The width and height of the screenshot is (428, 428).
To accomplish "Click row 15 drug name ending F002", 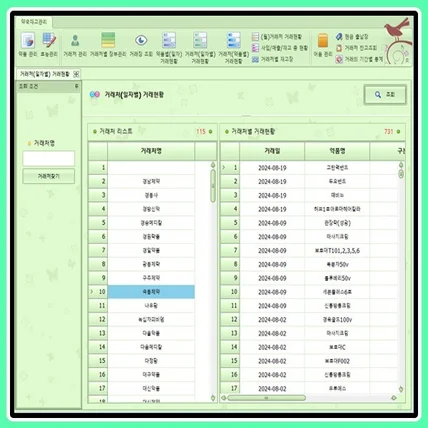I will (x=337, y=361).
